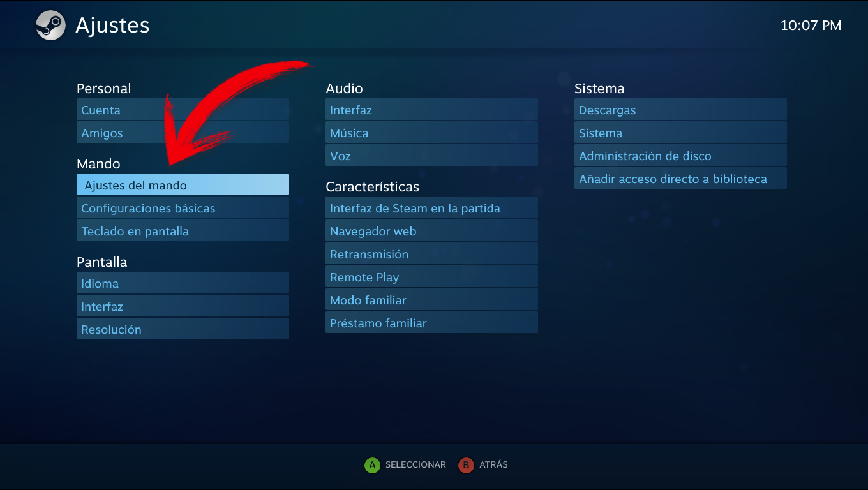868x490 pixels.
Task: Open the Idioma option
Action: click(183, 283)
